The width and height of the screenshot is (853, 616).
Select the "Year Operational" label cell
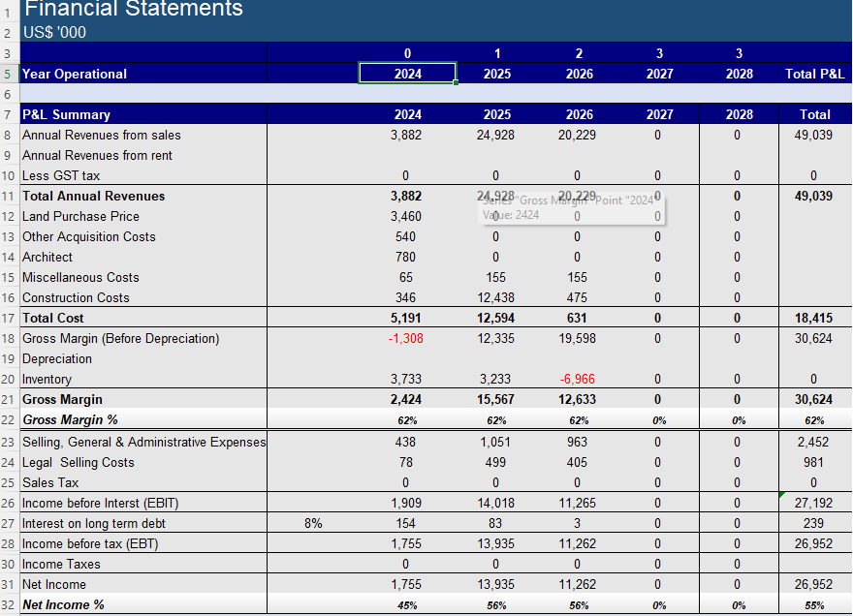[x=75, y=74]
